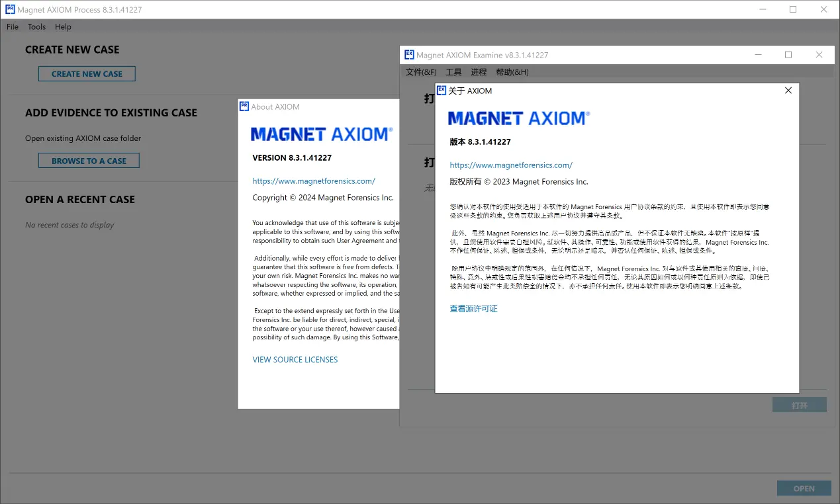
Task: Click the PR icon in About AXIOM title bar
Action: [x=244, y=106]
